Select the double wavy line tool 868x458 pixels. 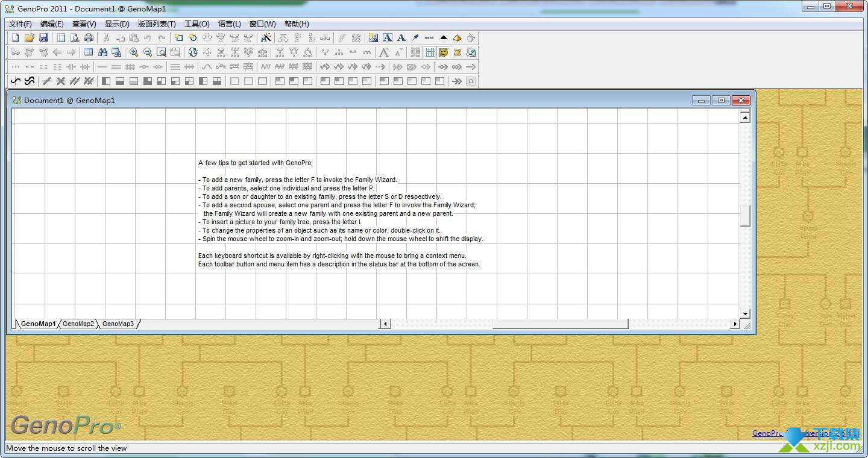[30, 81]
